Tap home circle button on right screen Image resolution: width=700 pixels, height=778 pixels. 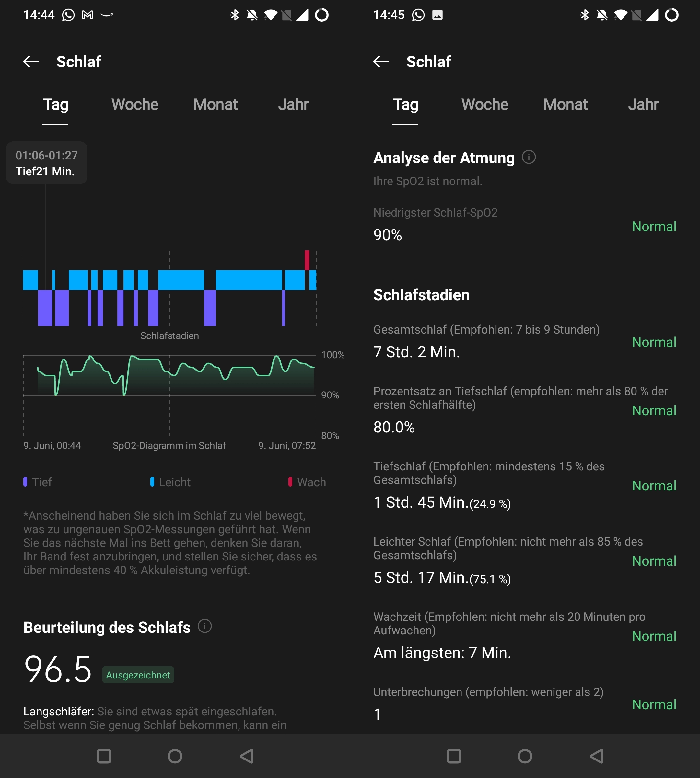pyautogui.click(x=525, y=756)
